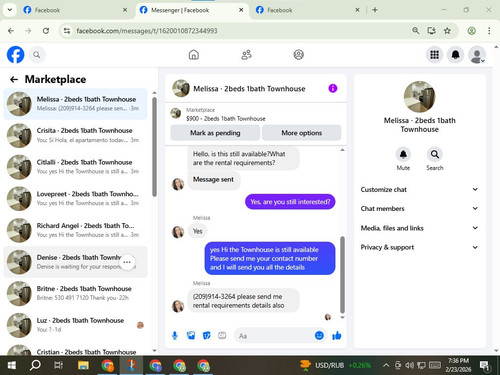500x375 pixels.
Task: Open Lovepreet conversation in list
Action: pos(75,198)
